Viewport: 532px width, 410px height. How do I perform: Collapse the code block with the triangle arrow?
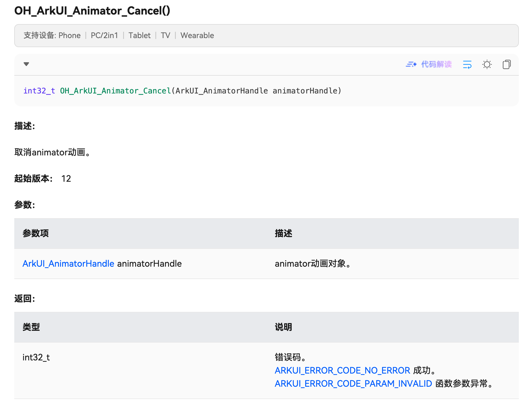point(26,64)
